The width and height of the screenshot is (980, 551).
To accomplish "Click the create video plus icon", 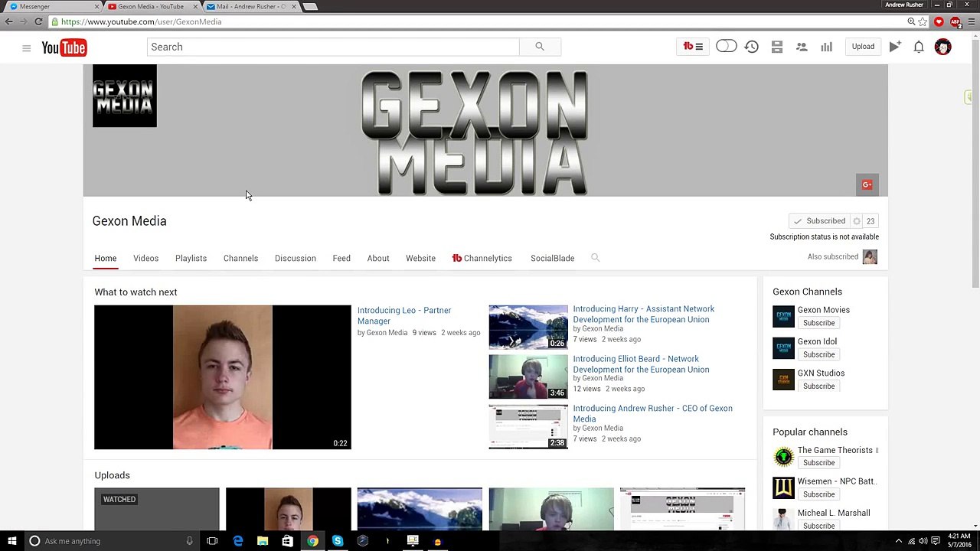I will tap(894, 47).
